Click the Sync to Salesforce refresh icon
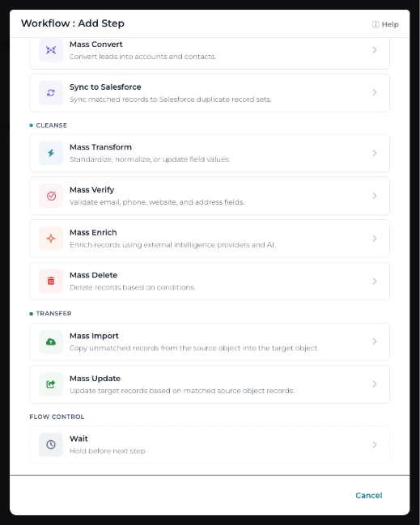This screenshot has width=420, height=525. click(x=51, y=93)
